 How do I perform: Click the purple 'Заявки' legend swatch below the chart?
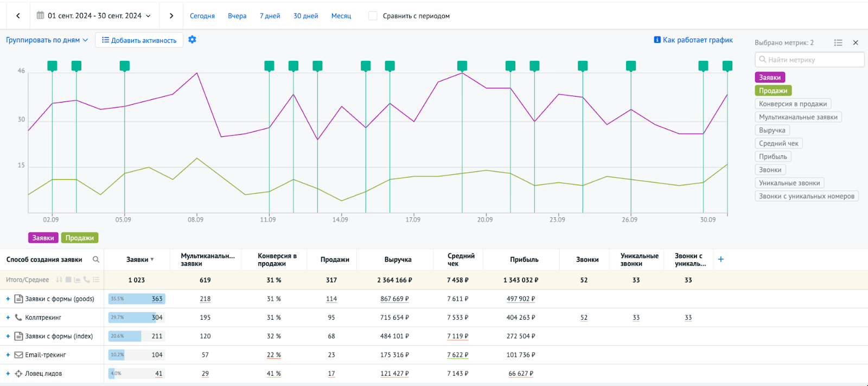[43, 238]
